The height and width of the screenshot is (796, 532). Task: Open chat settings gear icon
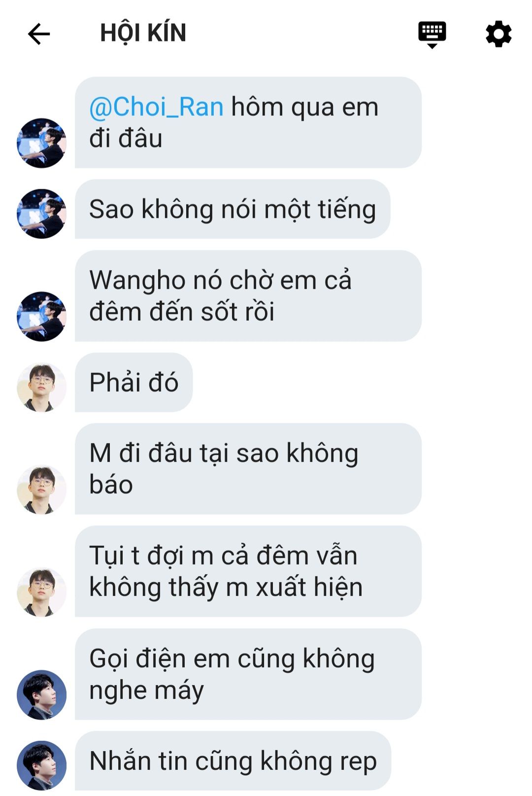click(499, 34)
